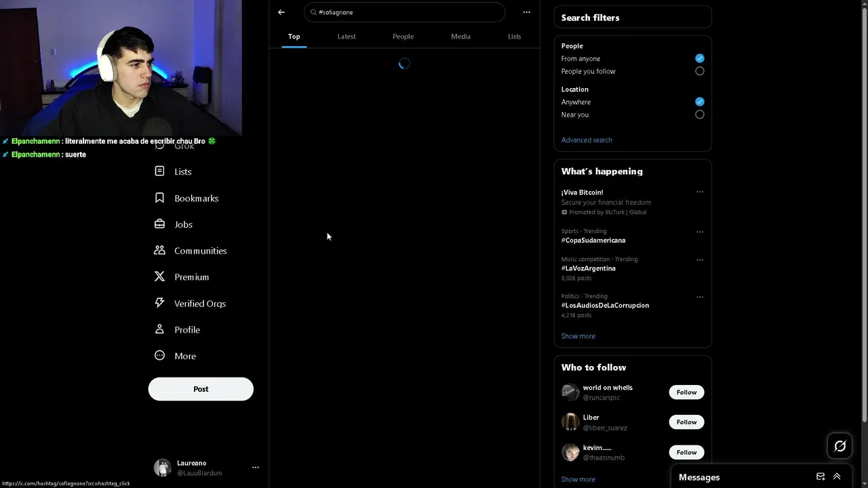Open Verified Orgs lightning icon

coord(159,303)
